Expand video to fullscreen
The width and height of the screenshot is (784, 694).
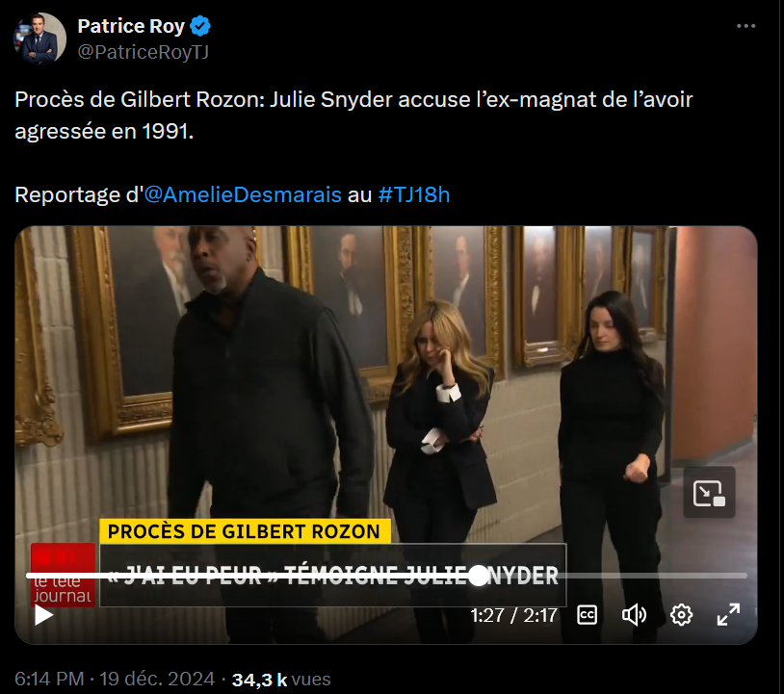728,614
